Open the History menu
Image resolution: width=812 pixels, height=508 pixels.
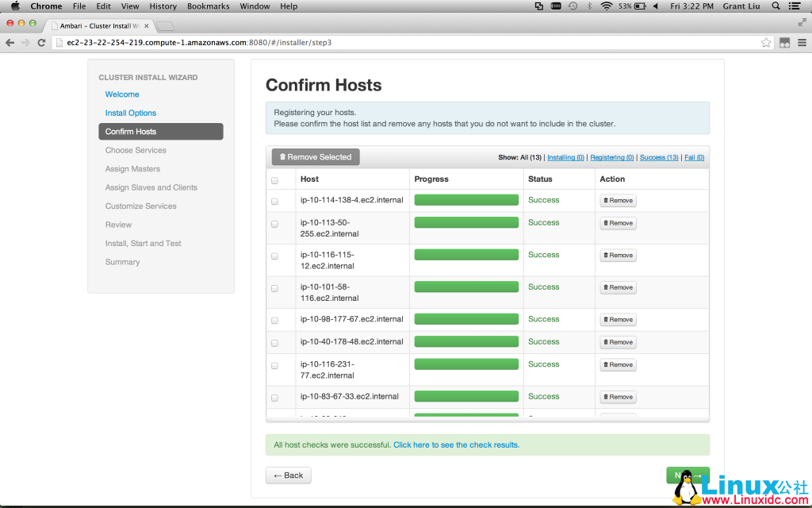point(163,6)
